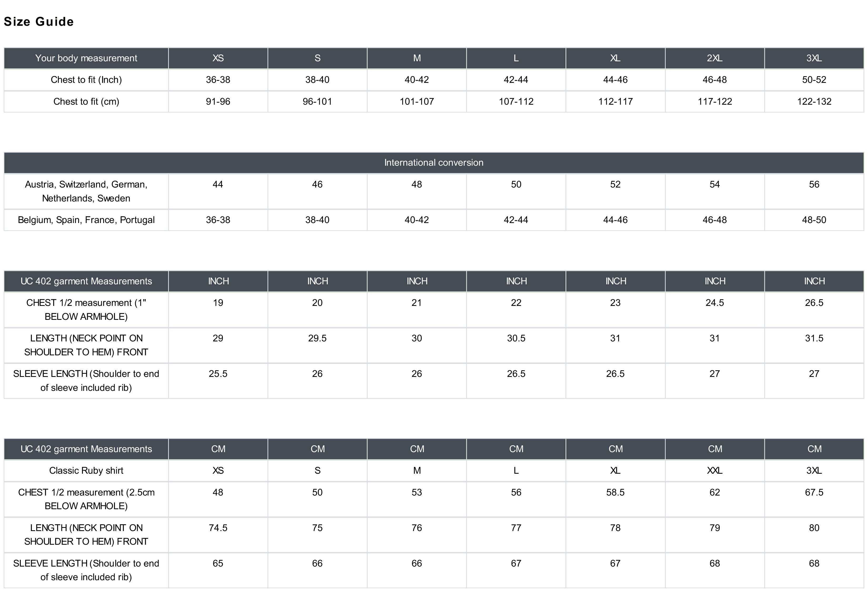This screenshot has height=606, width=868.
Task: Click the "48-50" Belgium conversion value
Action: [x=814, y=220]
